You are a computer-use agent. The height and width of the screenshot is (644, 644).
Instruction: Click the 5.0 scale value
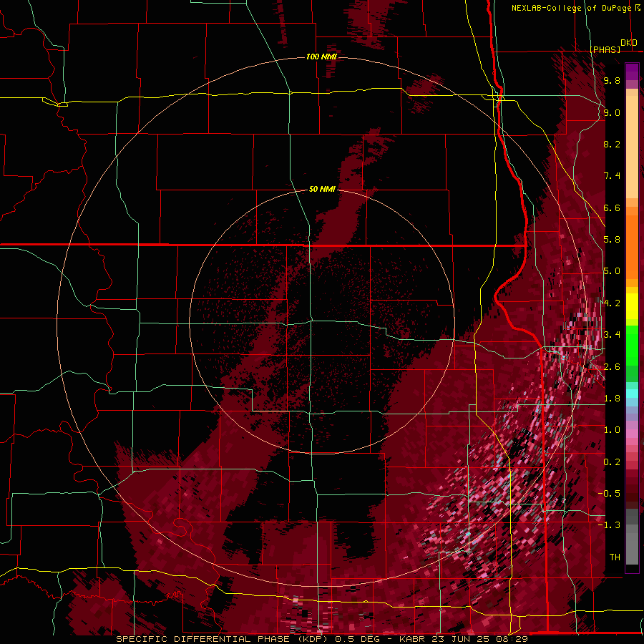coord(612,271)
